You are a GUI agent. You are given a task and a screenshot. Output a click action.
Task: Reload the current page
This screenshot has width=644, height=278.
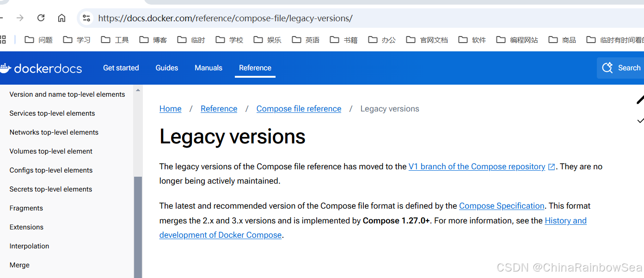[x=41, y=18]
